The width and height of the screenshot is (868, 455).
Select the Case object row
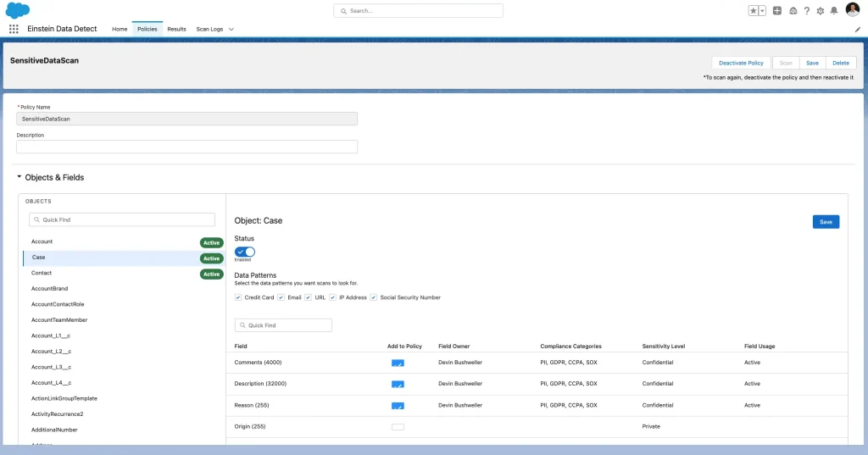click(x=124, y=258)
